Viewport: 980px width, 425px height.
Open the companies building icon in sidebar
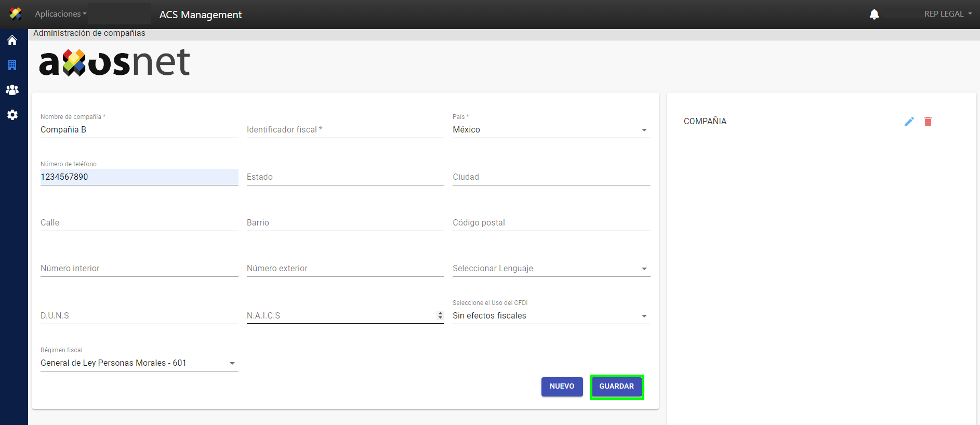click(12, 65)
